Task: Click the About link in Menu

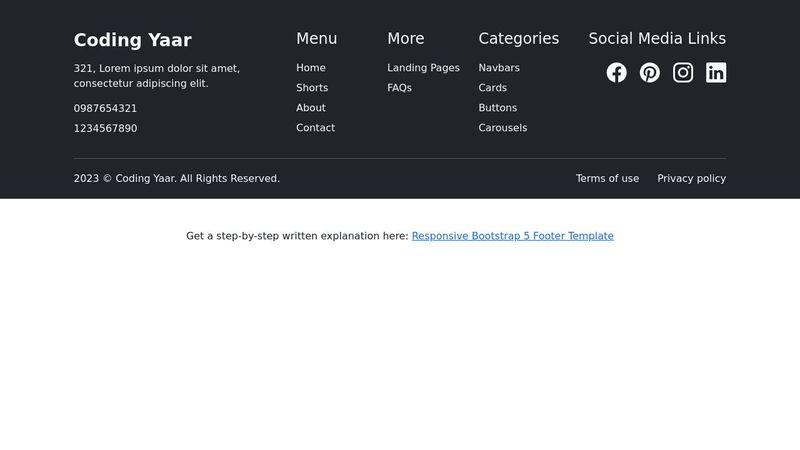Action: 311,108
